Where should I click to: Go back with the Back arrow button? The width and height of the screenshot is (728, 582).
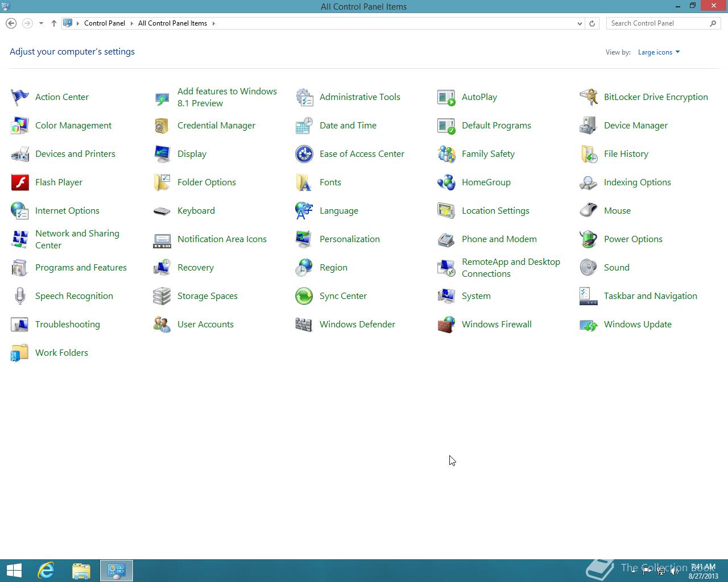pos(11,23)
